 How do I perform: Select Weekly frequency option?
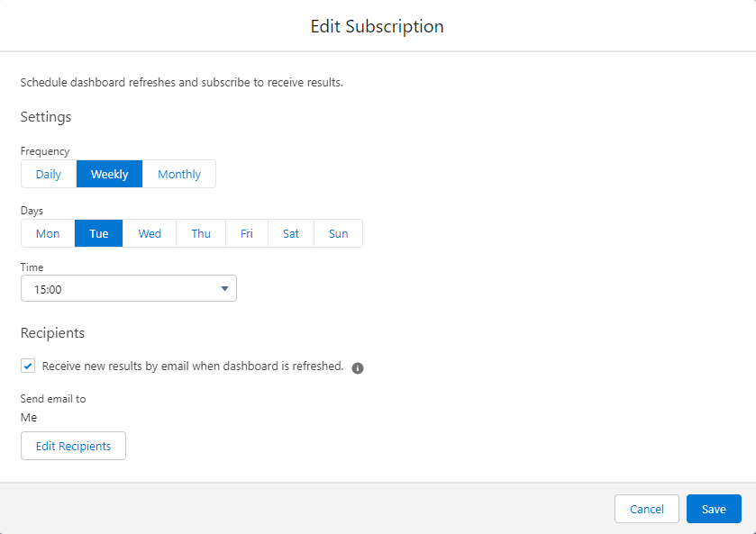pos(109,174)
